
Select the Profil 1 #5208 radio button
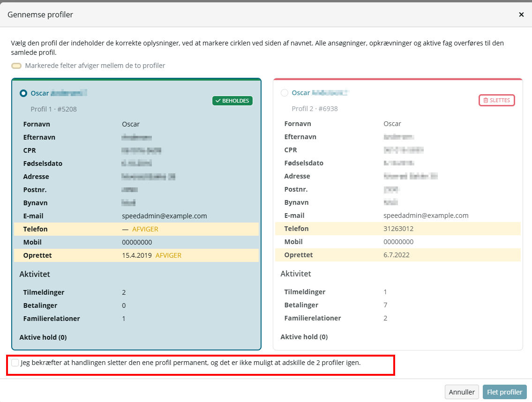click(x=23, y=93)
